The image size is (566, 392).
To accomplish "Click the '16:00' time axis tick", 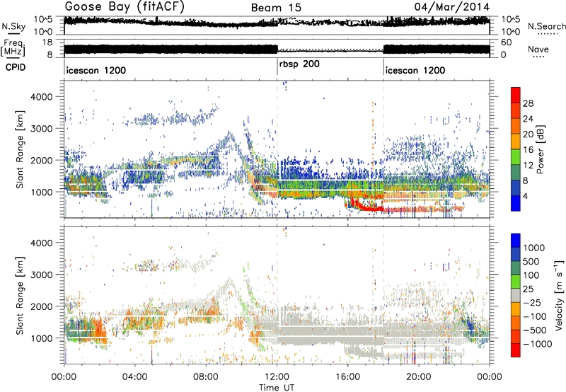I will pos(348,377).
